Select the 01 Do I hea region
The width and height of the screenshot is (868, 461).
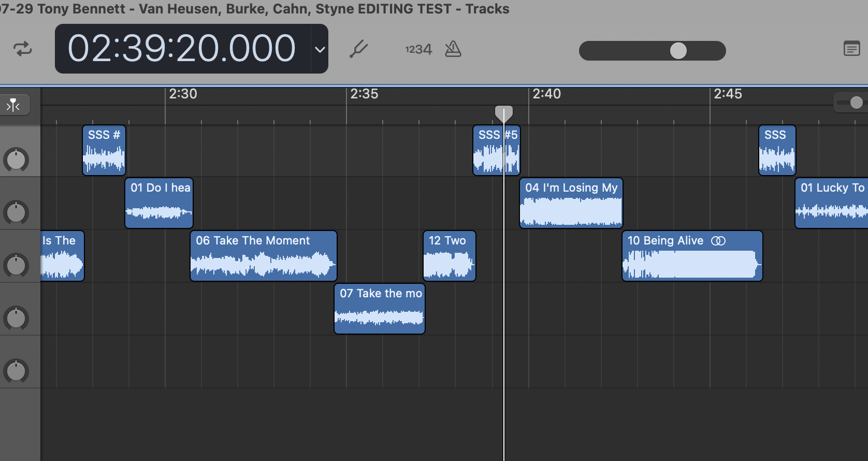(x=159, y=203)
